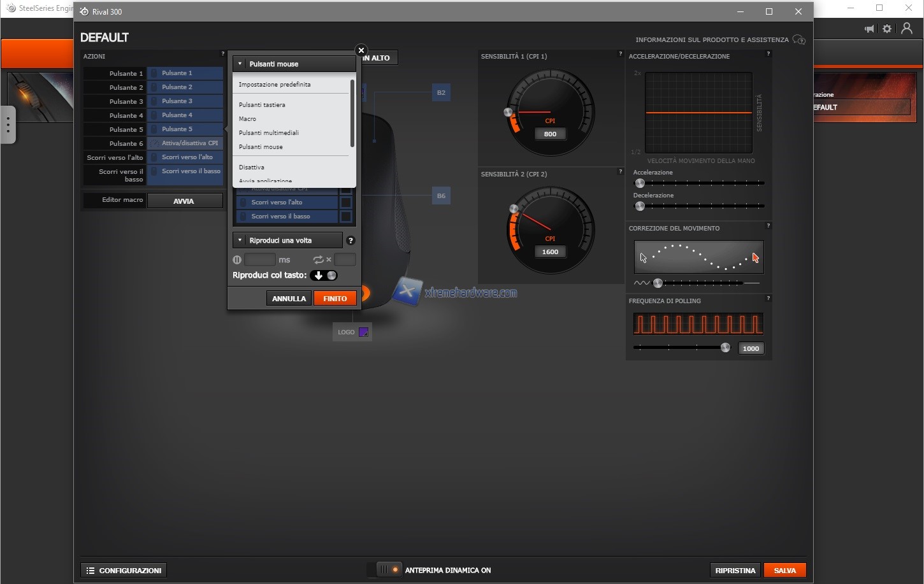Viewport: 924px width, 584px height.
Task: Expand the Pulsanti mouse dropdown header
Action: tap(294, 64)
